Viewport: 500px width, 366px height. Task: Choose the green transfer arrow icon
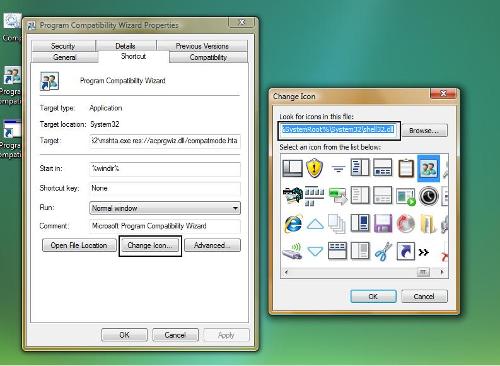point(337,196)
